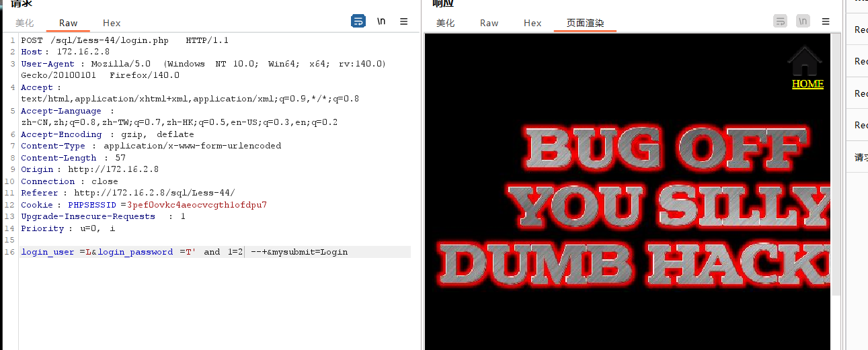Click the PHPSESSID cookie value
The height and width of the screenshot is (350, 868).
pos(197,205)
